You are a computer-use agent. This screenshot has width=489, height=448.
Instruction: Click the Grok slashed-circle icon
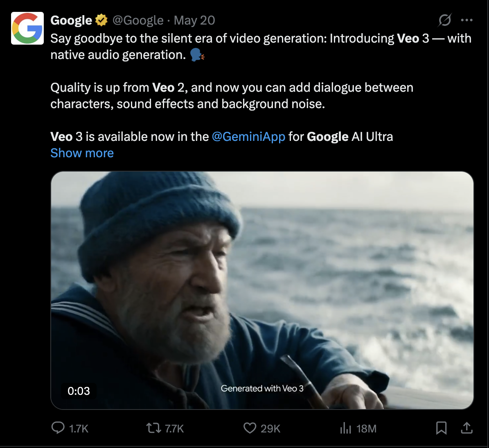pos(445,20)
